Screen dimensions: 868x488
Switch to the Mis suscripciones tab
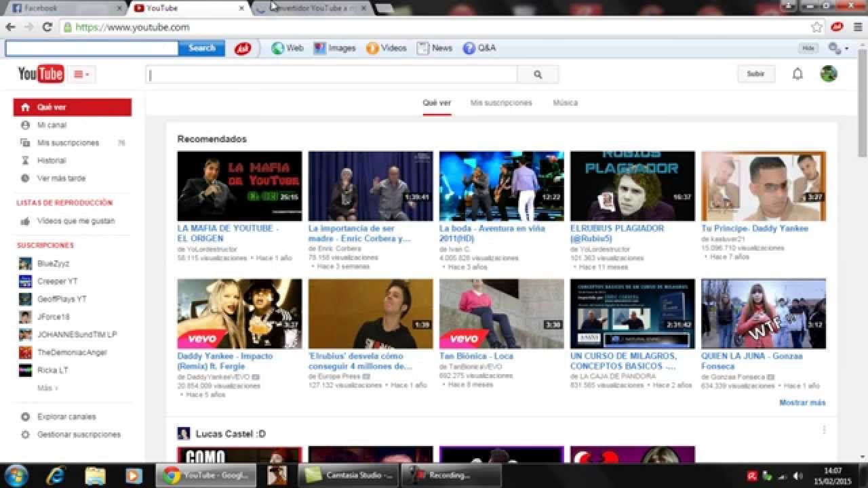tap(501, 103)
